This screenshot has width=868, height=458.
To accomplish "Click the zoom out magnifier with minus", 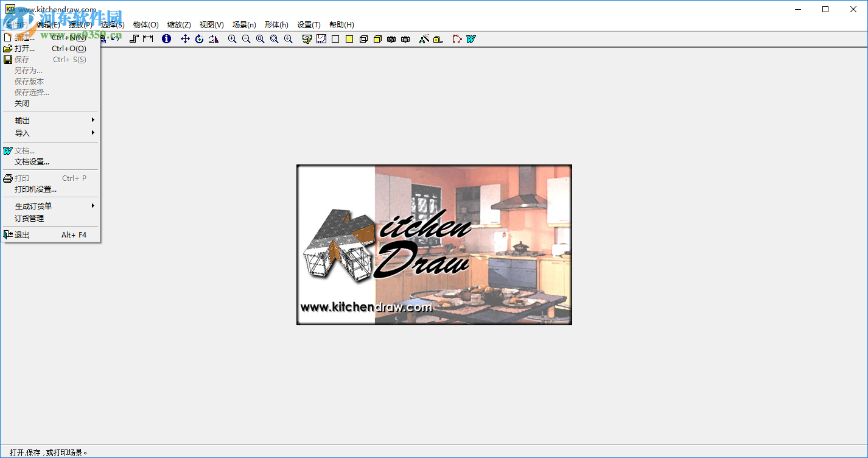I will [246, 39].
